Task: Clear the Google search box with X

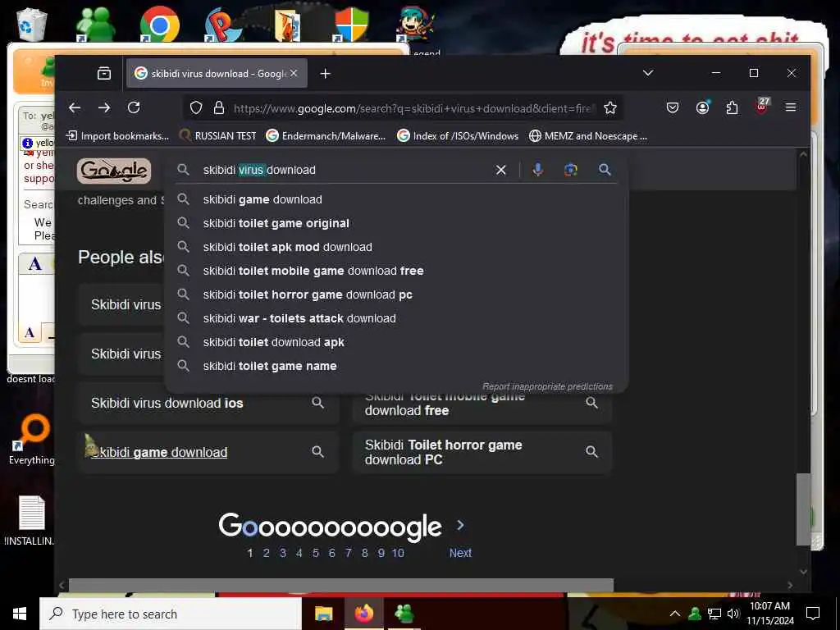Action: 501,170
